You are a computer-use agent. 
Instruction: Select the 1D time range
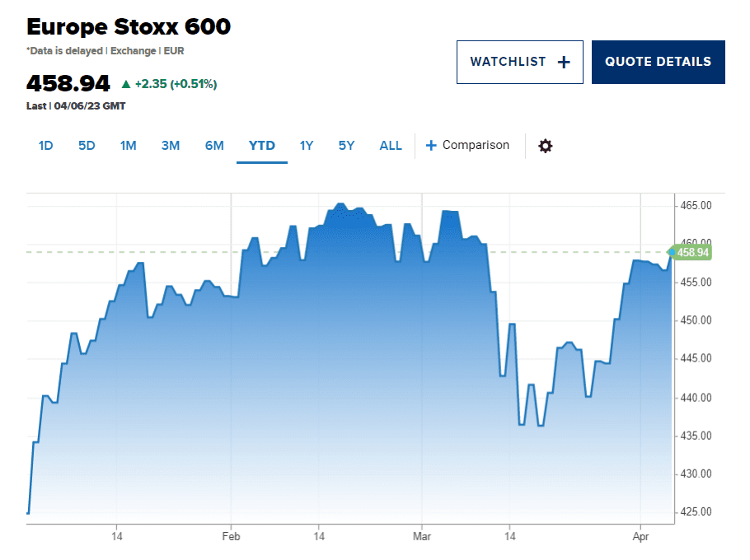[x=45, y=146]
